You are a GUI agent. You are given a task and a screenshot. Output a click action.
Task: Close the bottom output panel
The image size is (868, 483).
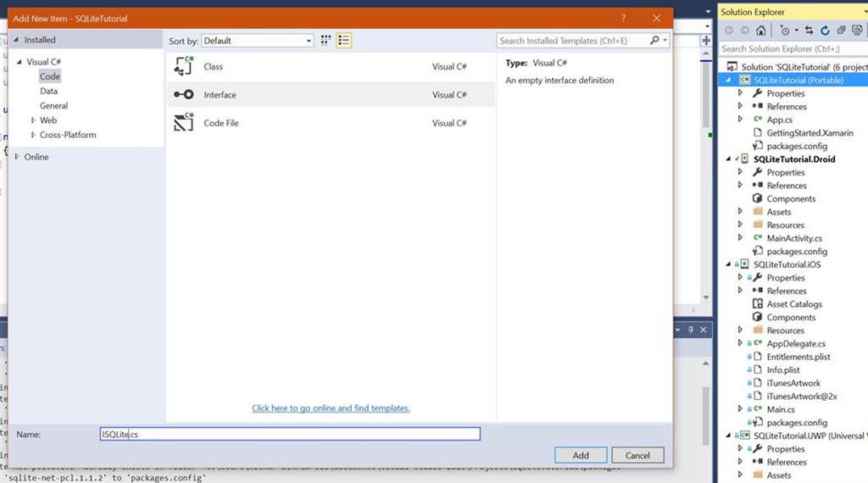coord(703,330)
